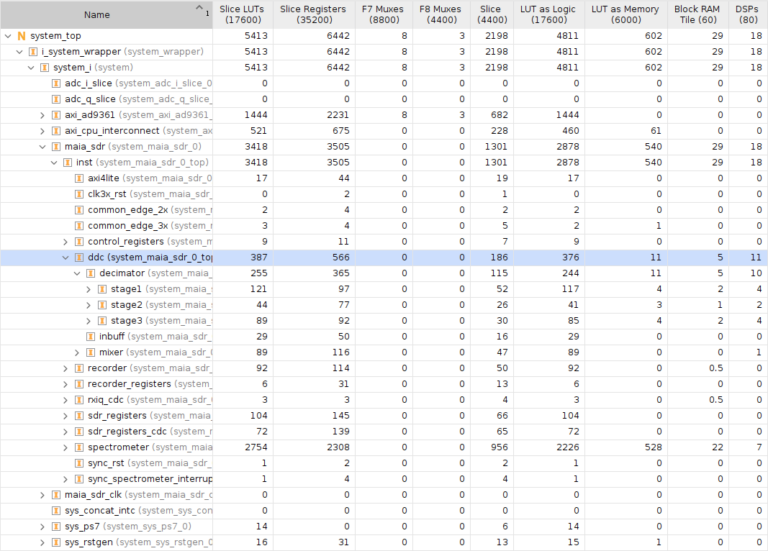The width and height of the screenshot is (768, 551).
Task: Sort by the Name column header
Action: (x=97, y=15)
